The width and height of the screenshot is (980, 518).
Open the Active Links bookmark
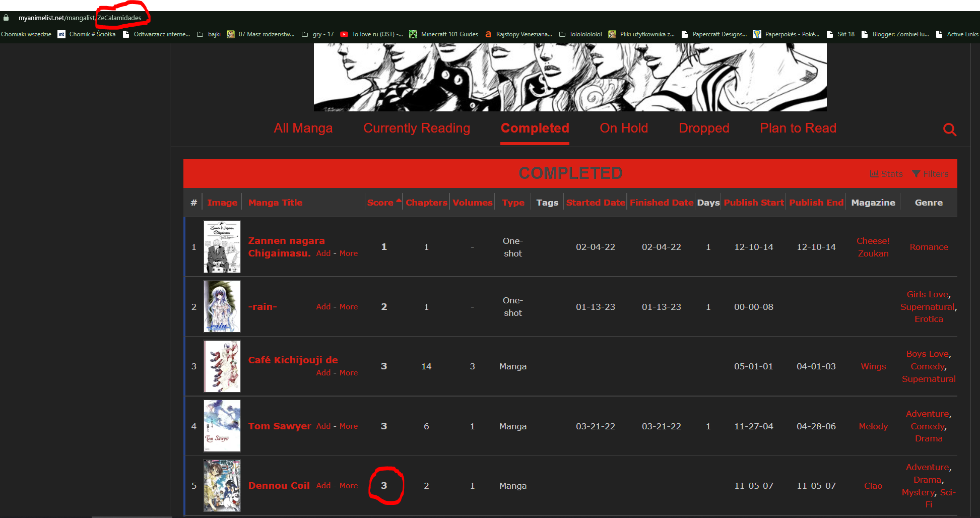pos(957,34)
